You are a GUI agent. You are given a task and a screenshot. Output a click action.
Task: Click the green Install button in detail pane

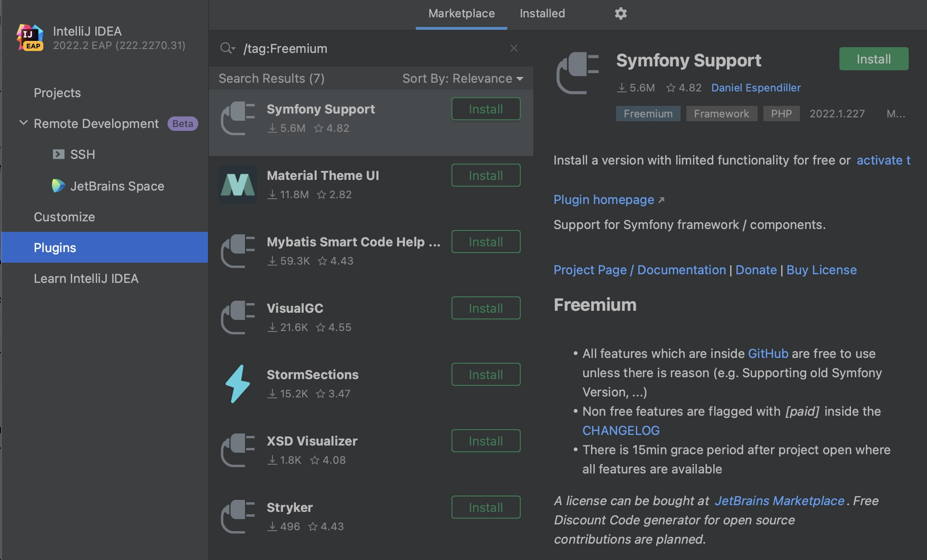tap(874, 59)
